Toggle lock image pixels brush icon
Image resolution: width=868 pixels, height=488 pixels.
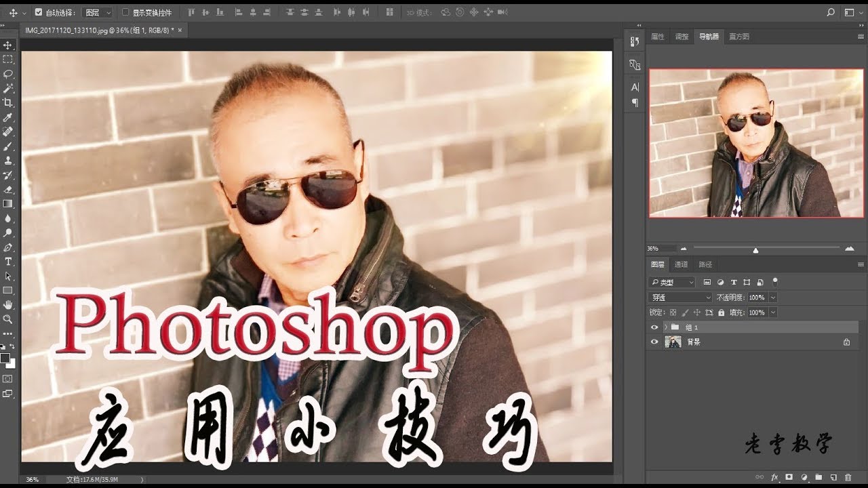click(x=685, y=312)
